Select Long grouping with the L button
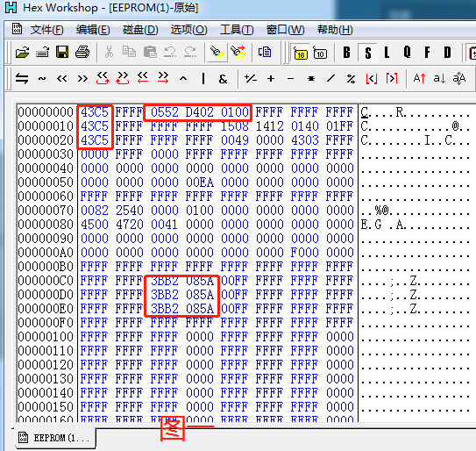The height and width of the screenshot is (451, 476). pos(387,53)
